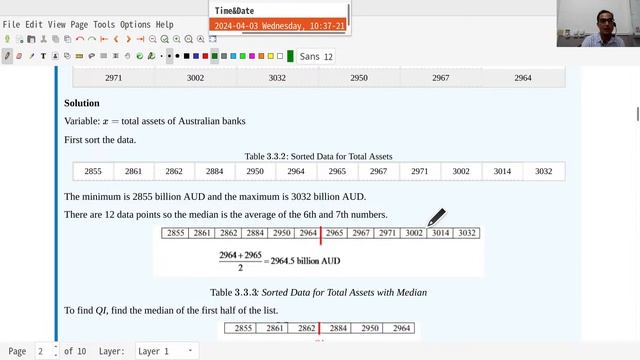Screen dimensions: 640x360
Task: Open the File menu
Action: coord(11,24)
